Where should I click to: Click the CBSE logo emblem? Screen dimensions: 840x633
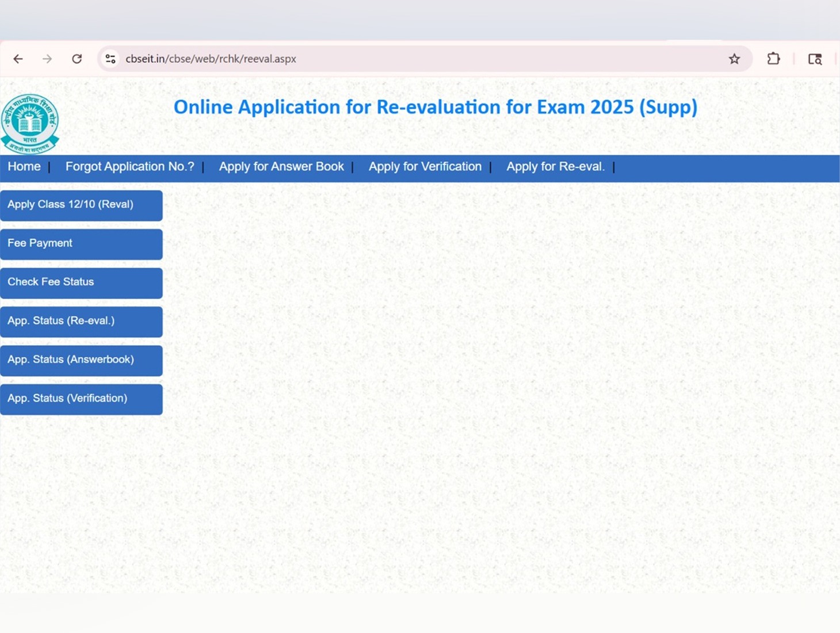30,124
